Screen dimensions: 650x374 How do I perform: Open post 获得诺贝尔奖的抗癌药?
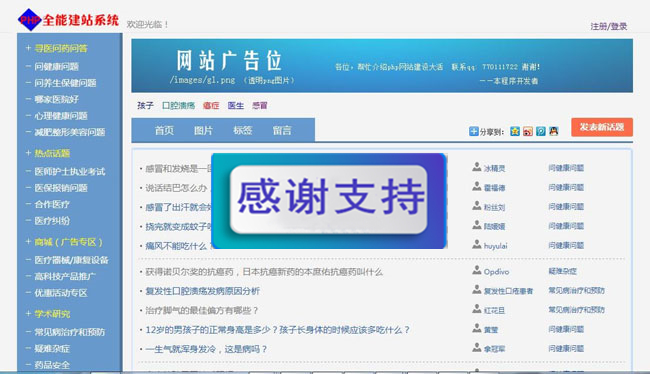coord(264,272)
